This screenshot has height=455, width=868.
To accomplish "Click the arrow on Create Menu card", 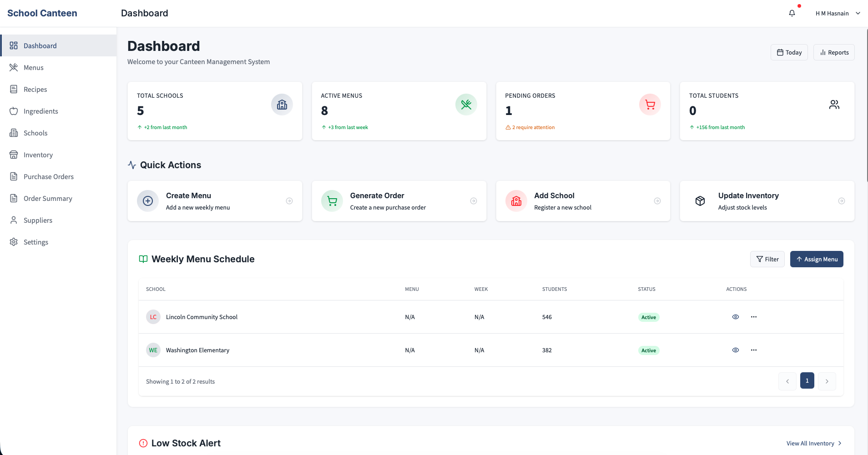I will [x=289, y=201].
